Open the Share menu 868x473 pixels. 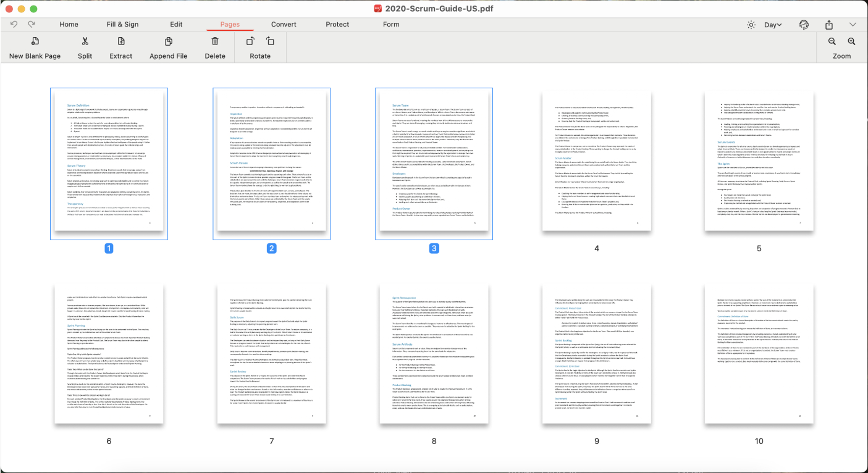coord(828,24)
